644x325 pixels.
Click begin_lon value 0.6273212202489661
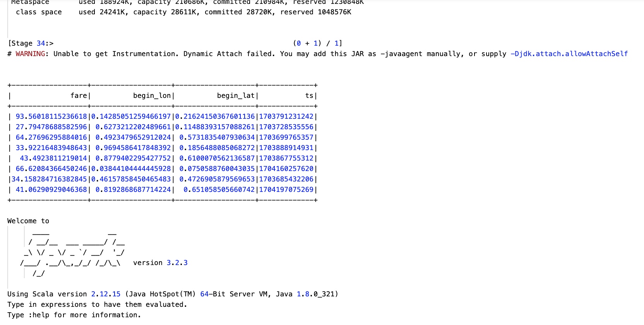tap(133, 127)
